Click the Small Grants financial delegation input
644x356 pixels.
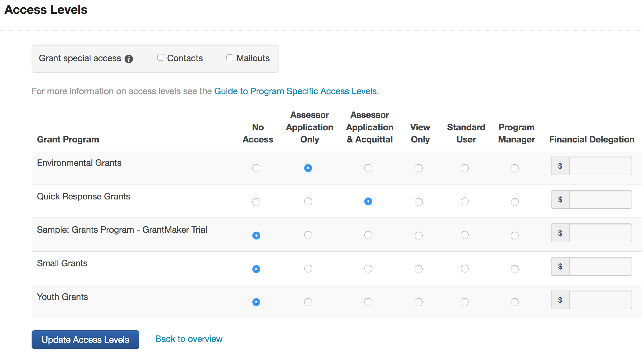point(600,266)
